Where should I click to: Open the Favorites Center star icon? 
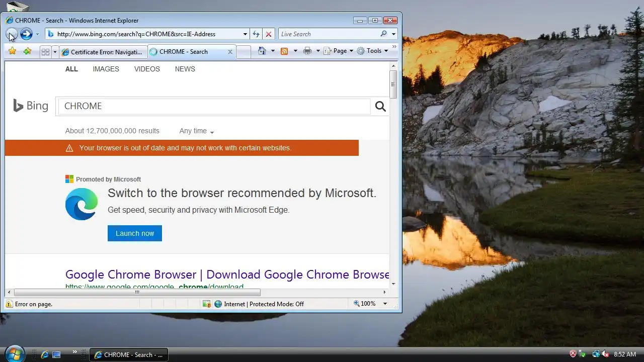(13, 51)
